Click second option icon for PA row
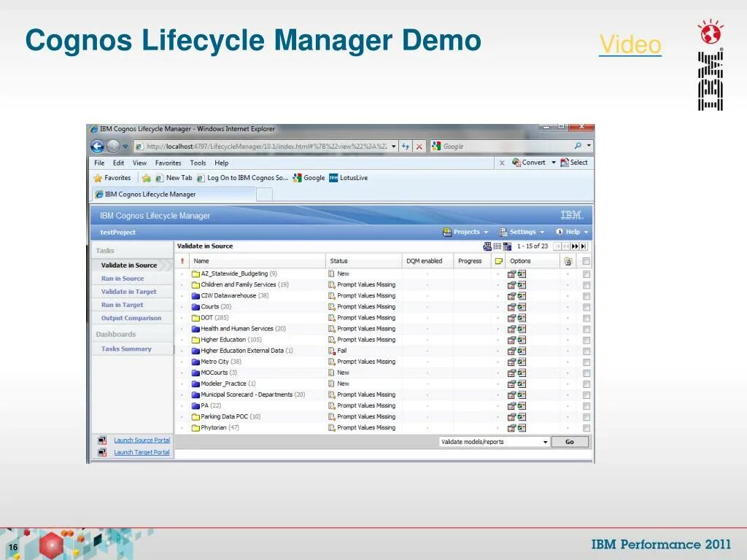The height and width of the screenshot is (560, 747). click(x=522, y=405)
